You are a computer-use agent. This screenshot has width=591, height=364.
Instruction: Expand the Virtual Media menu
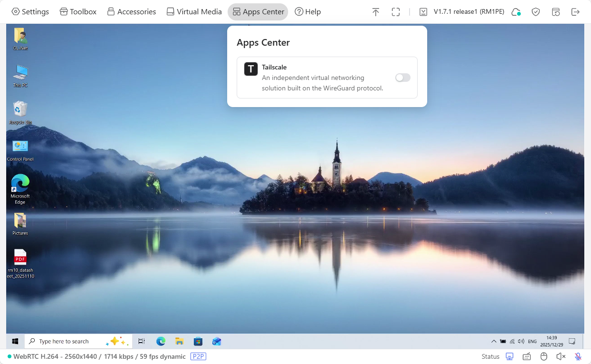(x=194, y=12)
